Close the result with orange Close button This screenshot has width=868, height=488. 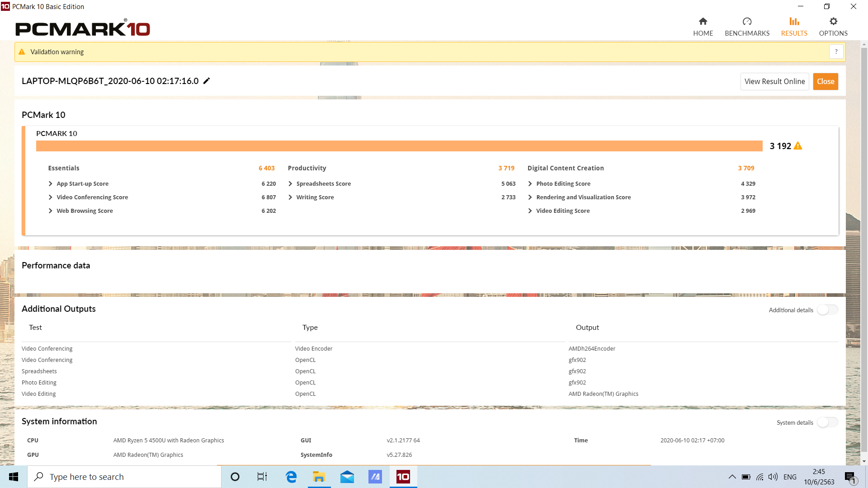pos(826,81)
